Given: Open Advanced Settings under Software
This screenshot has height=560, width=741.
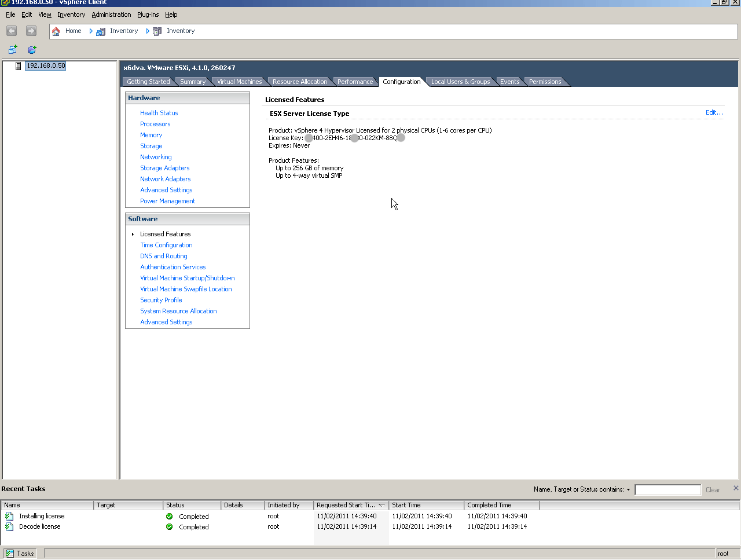Looking at the screenshot, I should click(x=166, y=322).
